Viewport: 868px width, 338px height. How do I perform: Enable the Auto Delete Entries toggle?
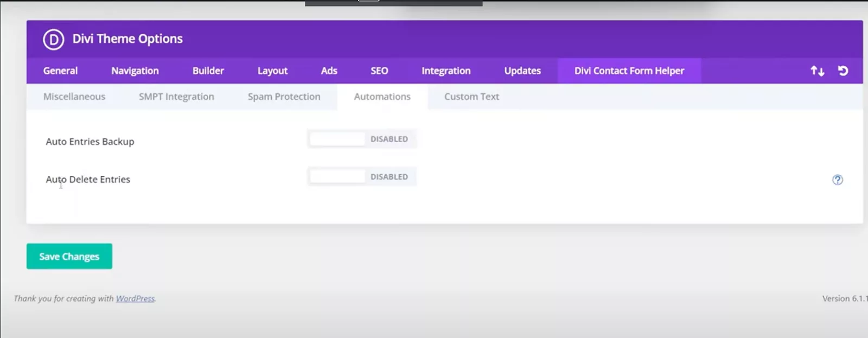coord(362,177)
